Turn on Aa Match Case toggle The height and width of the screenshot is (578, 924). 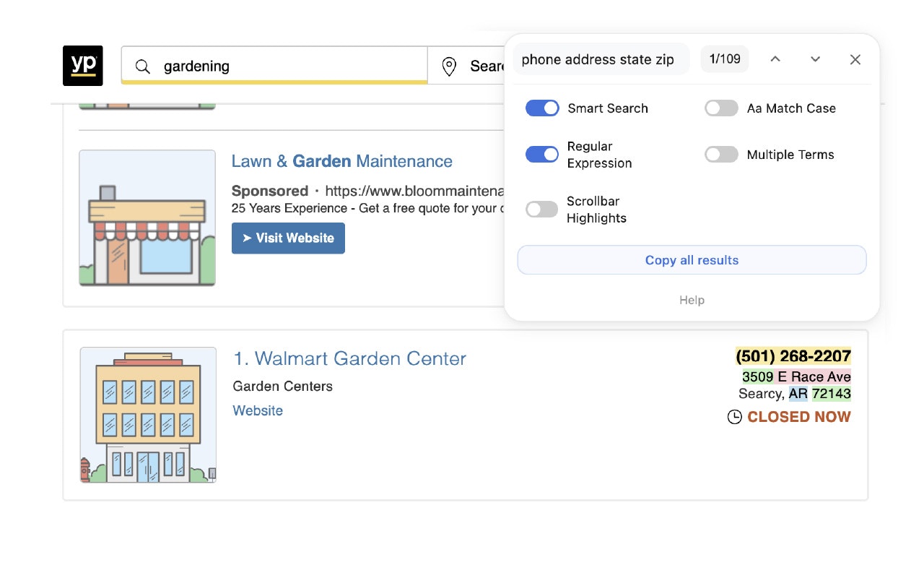[x=721, y=108]
